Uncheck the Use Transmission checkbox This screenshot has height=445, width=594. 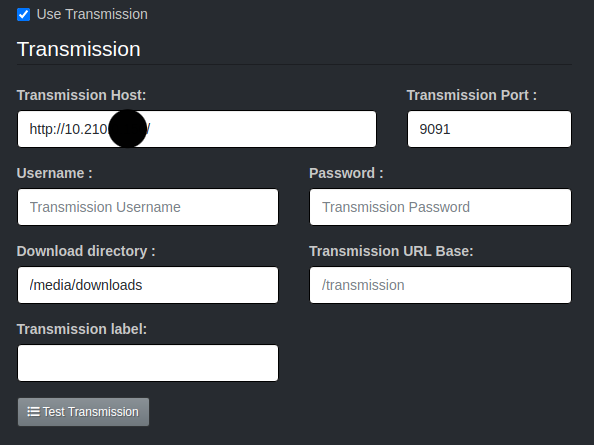click(23, 15)
